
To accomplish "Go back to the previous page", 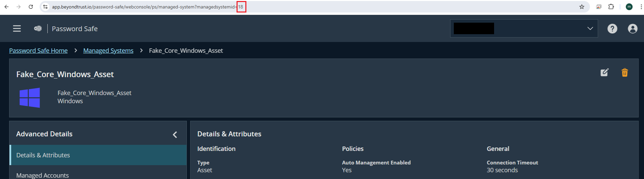I will [6, 7].
